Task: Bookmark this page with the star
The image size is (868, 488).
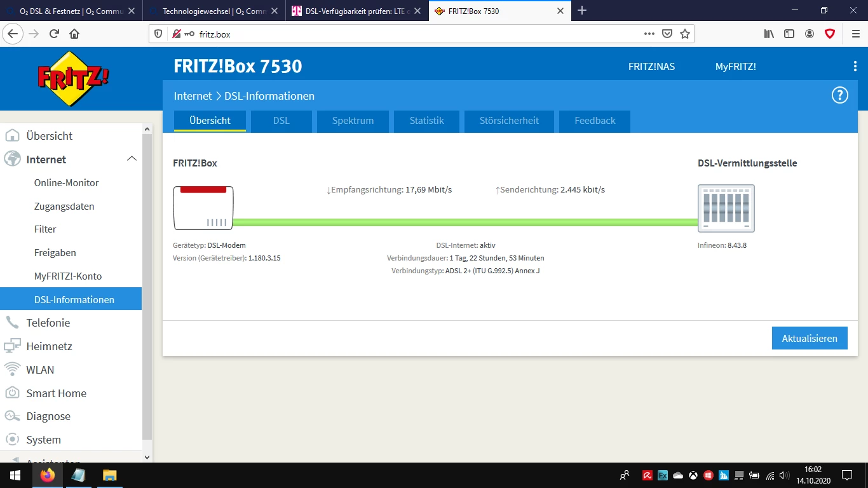Action: coord(685,34)
